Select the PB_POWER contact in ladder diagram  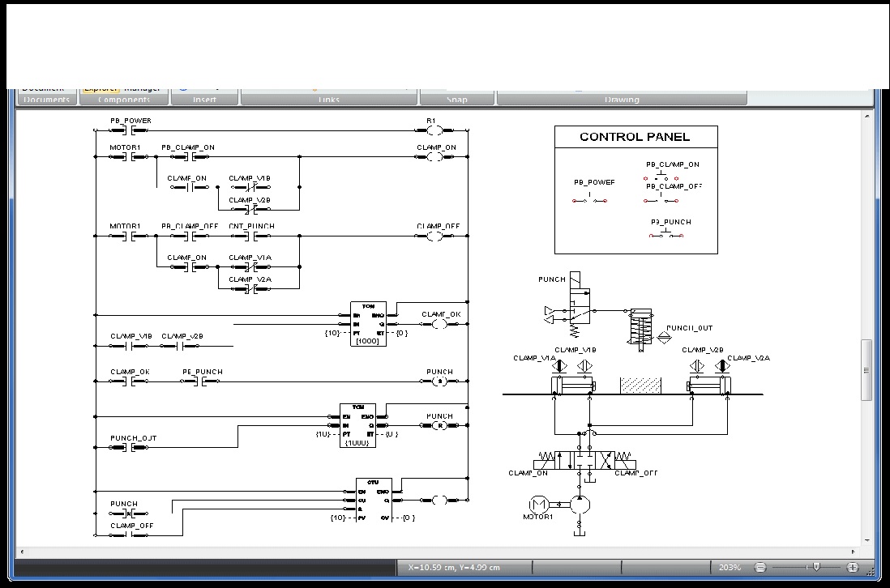[x=128, y=131]
